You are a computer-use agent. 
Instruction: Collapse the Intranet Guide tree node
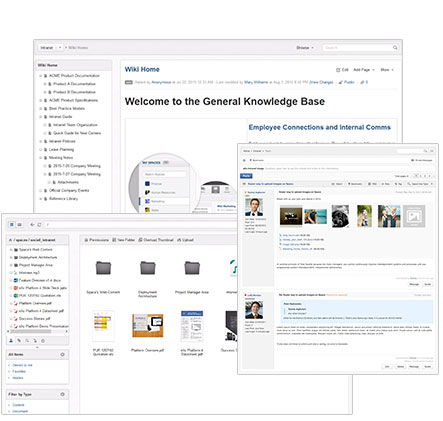coord(41,117)
